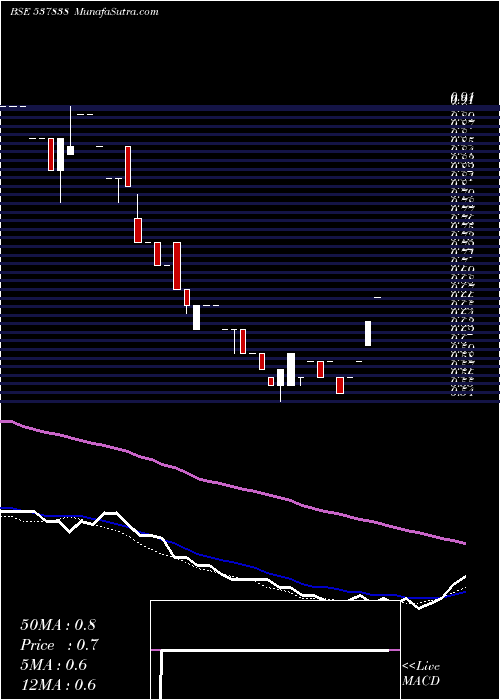Viewport: 500px width, 700px height.
Task: Select the 12MA : 0.6 reading
Action: 58,685
